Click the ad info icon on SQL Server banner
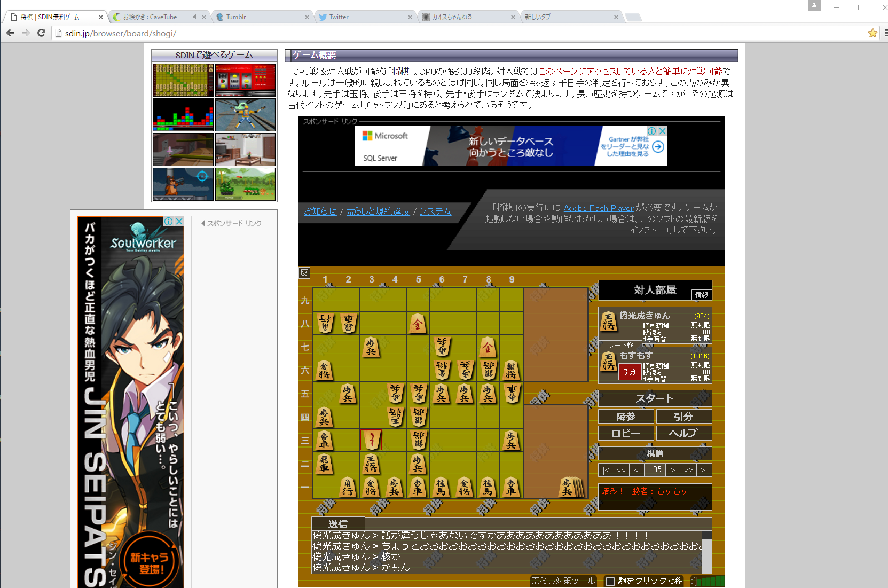 coord(652,131)
